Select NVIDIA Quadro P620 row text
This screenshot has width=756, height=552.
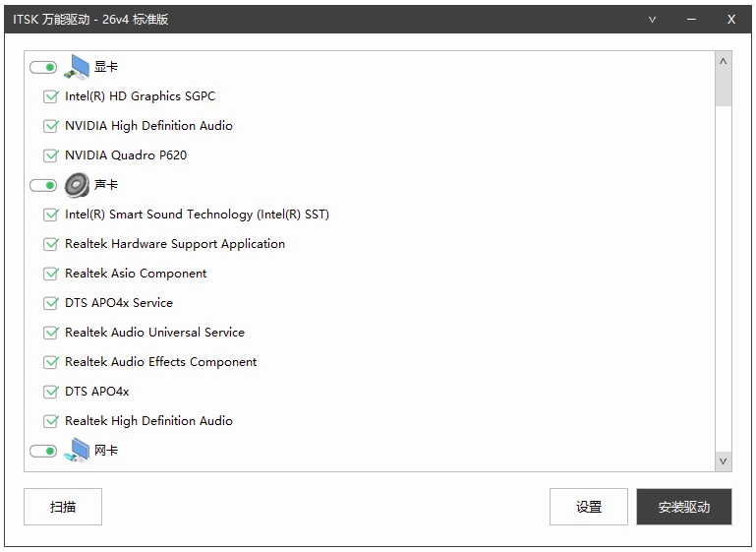[126, 155]
